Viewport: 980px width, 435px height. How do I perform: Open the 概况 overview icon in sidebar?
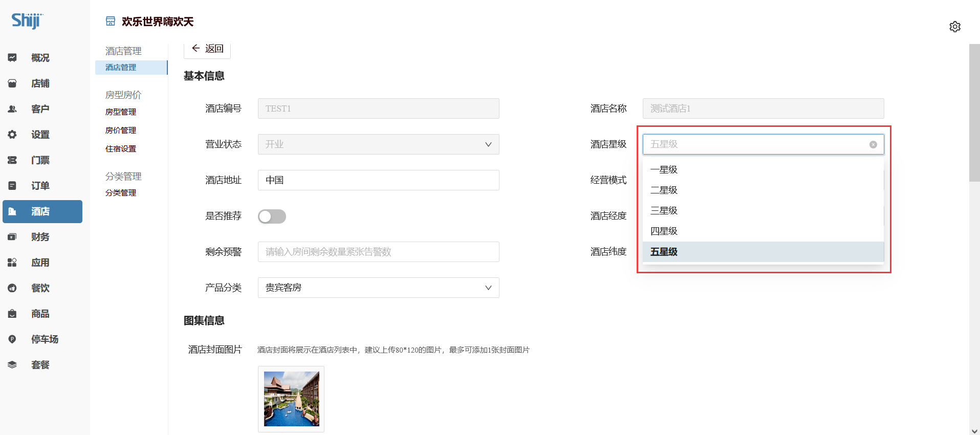tap(12, 58)
